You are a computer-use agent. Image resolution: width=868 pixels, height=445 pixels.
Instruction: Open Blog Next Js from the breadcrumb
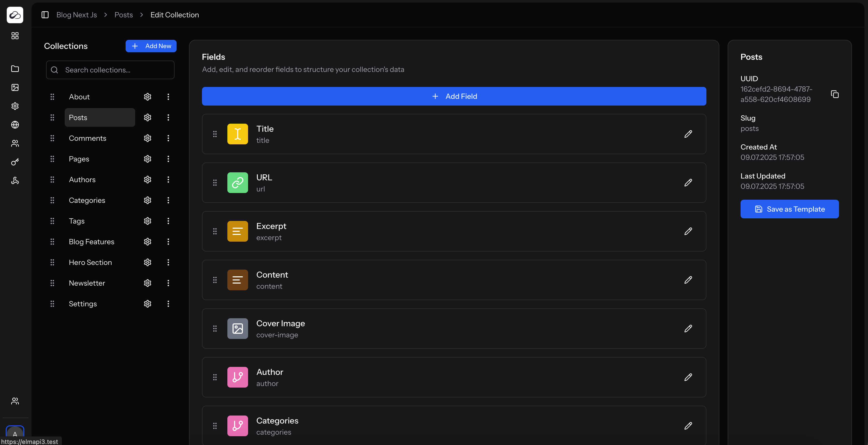point(76,14)
